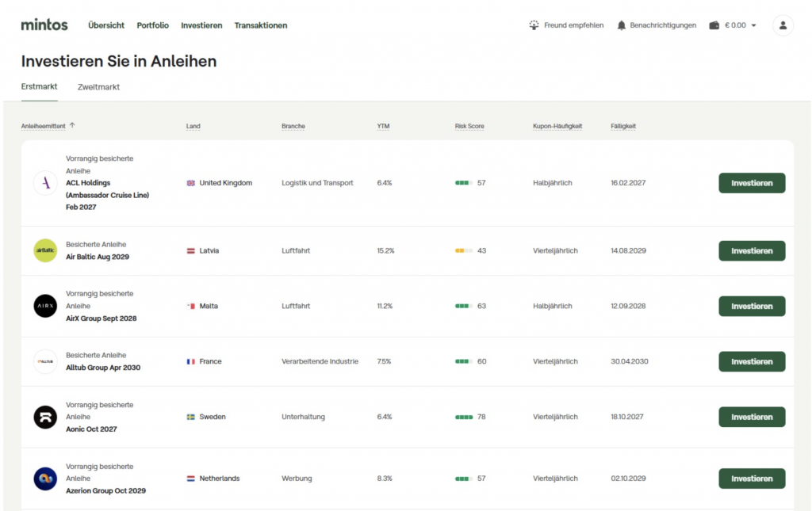Click the United Kingdom flag icon
Screen dimensions: 812x511
190,183
